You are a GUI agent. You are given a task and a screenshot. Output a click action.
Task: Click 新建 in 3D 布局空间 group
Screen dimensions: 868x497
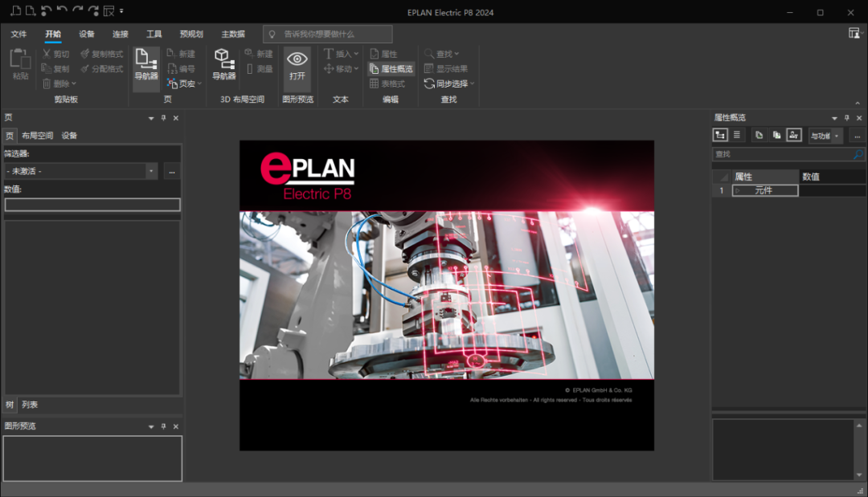tap(249, 54)
